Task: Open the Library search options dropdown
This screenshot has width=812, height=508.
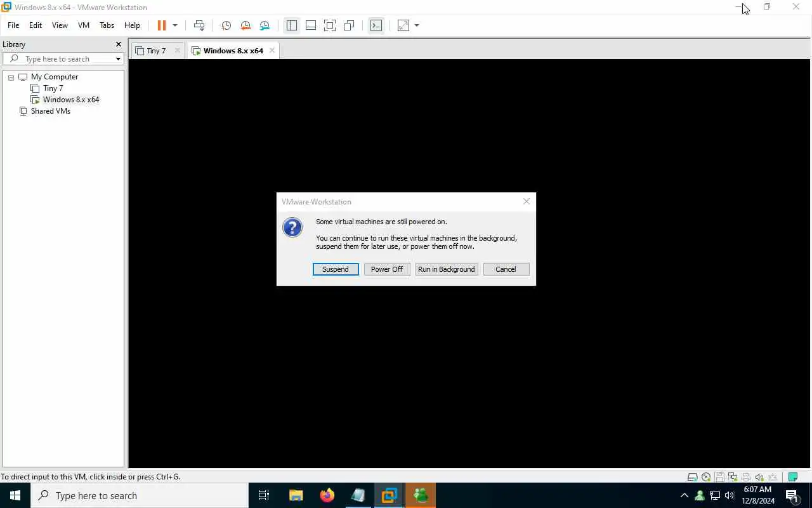Action: click(x=118, y=59)
